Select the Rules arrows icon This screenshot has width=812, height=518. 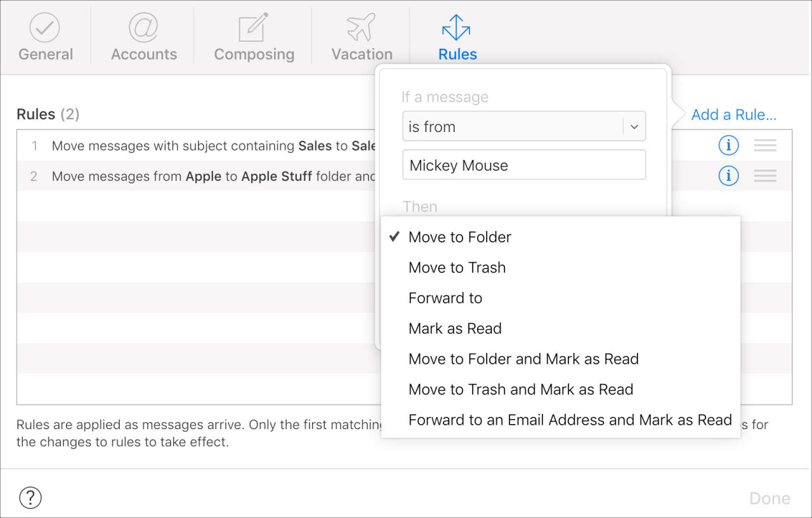click(x=457, y=29)
